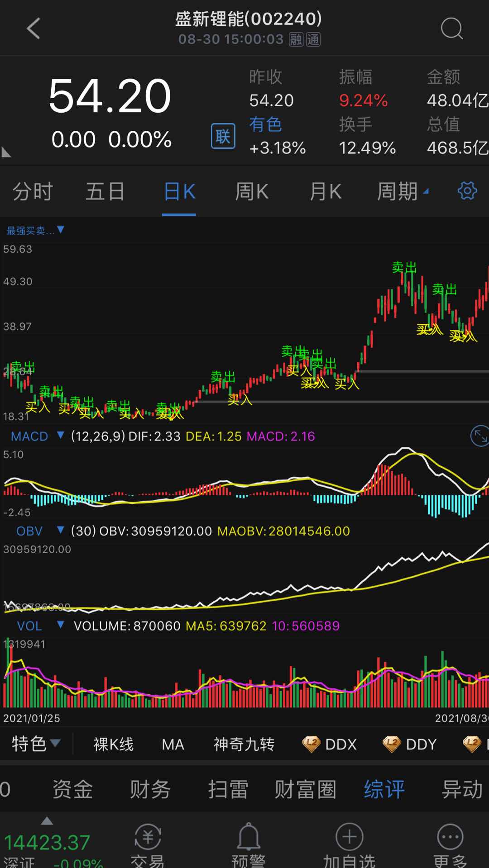Switch to 分时 intraday tab
The image size is (489, 868).
point(33,191)
